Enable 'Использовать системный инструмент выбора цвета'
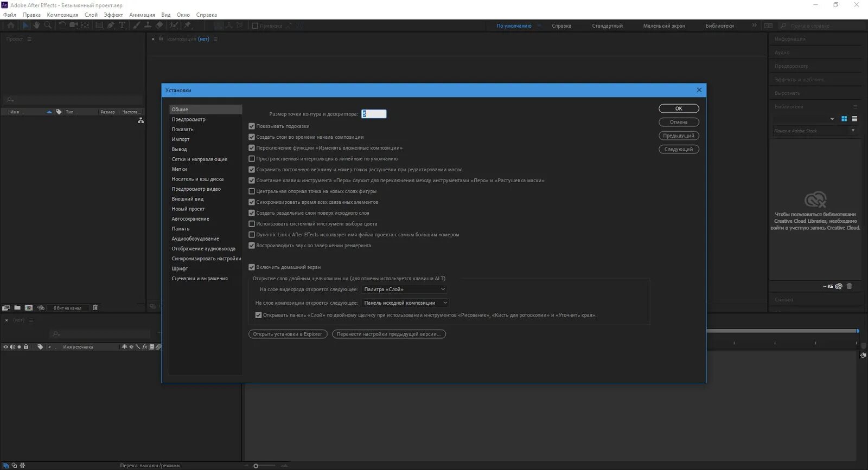868x470 pixels. 252,224
